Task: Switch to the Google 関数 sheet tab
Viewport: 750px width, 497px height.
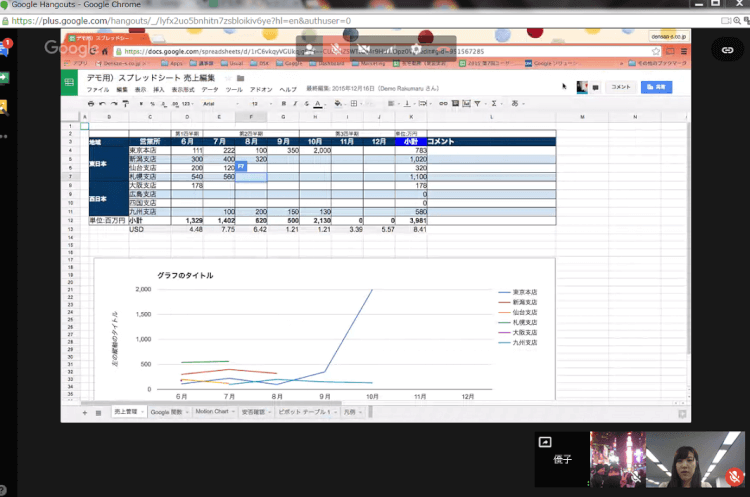Action: pyautogui.click(x=166, y=412)
